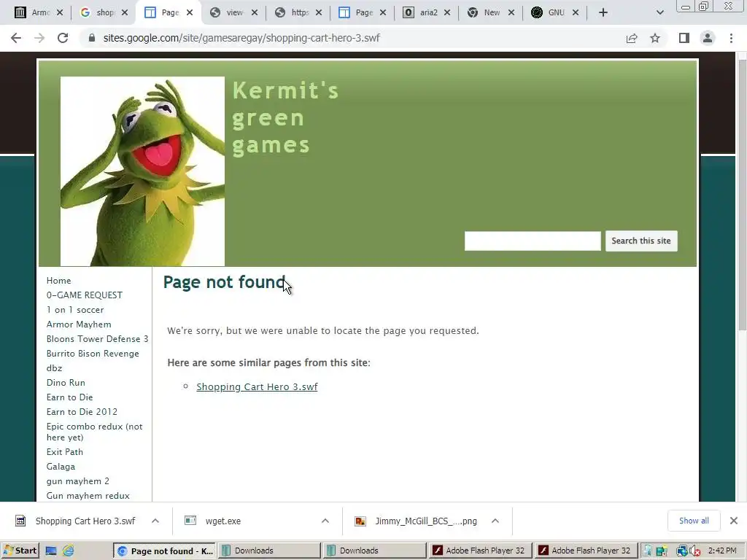
Task: Show all downloads
Action: point(694,521)
